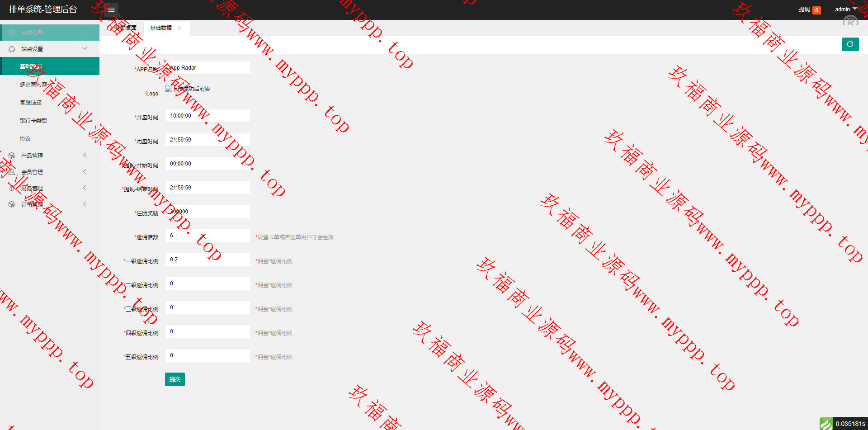
Task: Click the 提交 submit button
Action: pyautogui.click(x=175, y=379)
